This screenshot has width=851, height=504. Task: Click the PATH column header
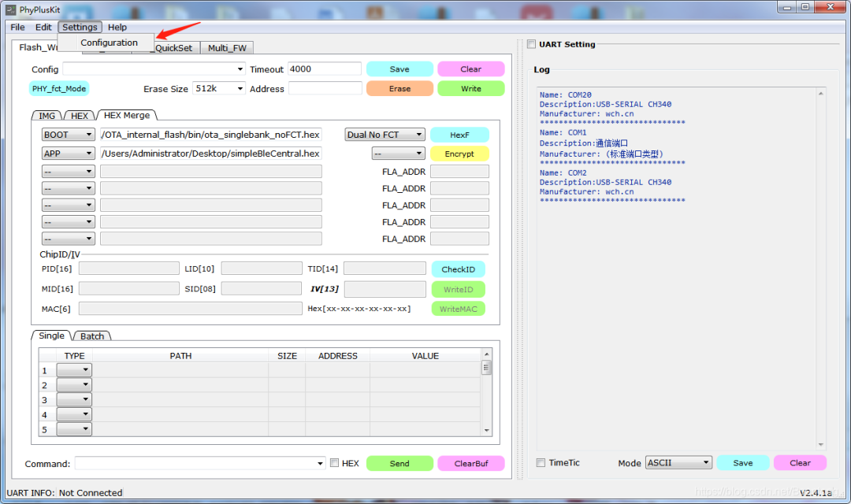point(180,356)
